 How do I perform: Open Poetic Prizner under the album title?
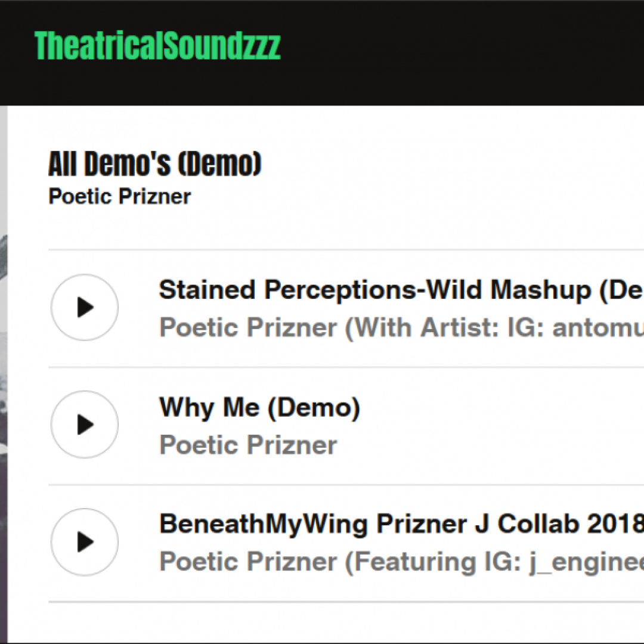pos(119,196)
